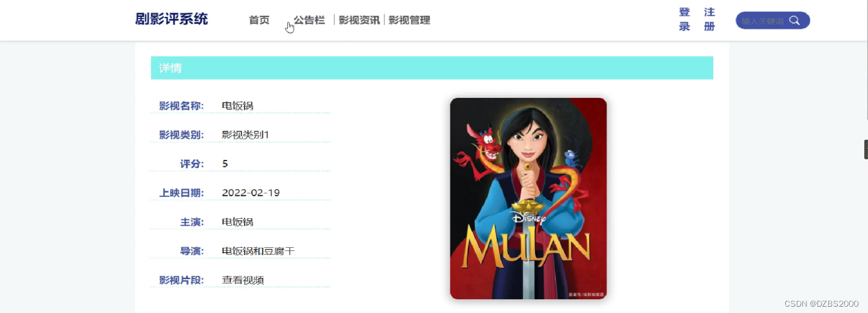
Task: Open the 首页 menu item
Action: (x=259, y=20)
